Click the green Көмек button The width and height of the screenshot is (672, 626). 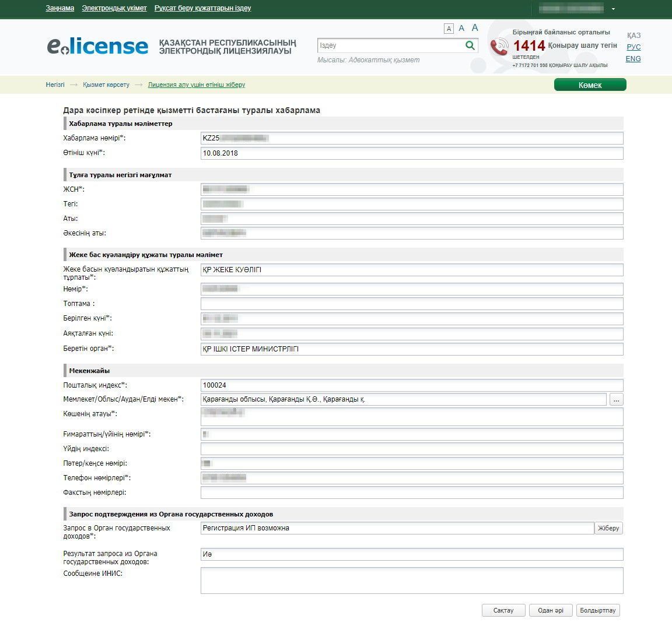coord(590,85)
